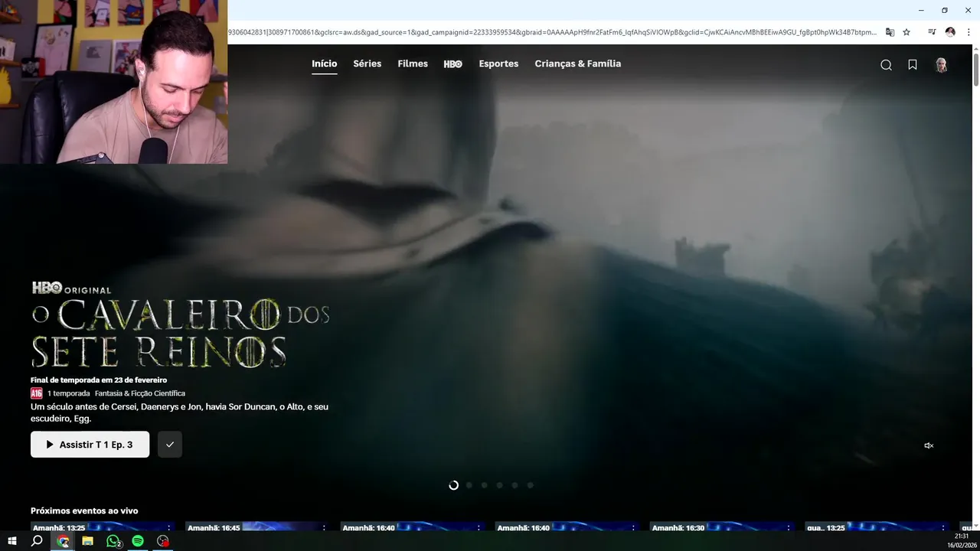Screen dimensions: 980x551
Task: Bookmark this page with the star icon
Action: pyautogui.click(x=906, y=32)
